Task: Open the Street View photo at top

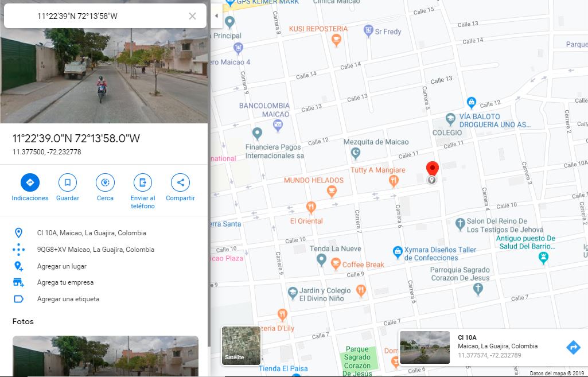Action: (x=104, y=76)
